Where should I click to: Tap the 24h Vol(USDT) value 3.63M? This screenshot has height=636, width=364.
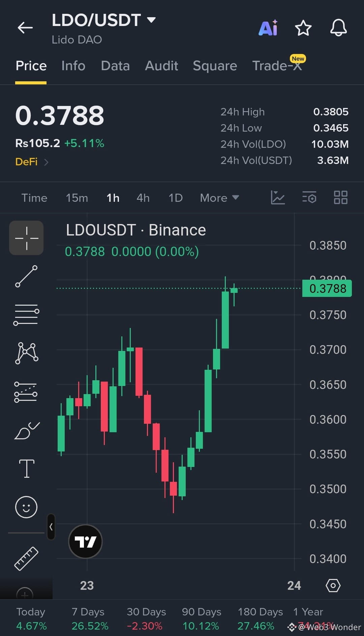[x=333, y=160]
